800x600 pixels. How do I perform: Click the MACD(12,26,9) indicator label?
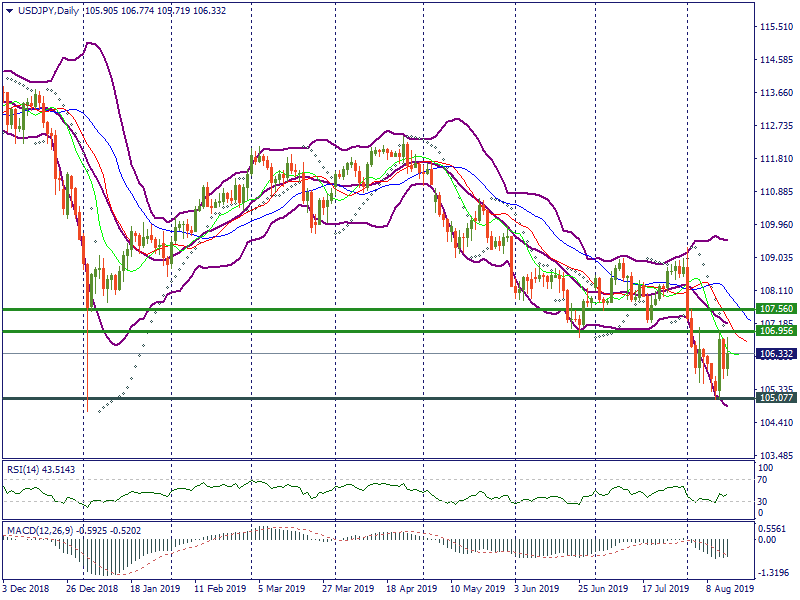(50, 528)
